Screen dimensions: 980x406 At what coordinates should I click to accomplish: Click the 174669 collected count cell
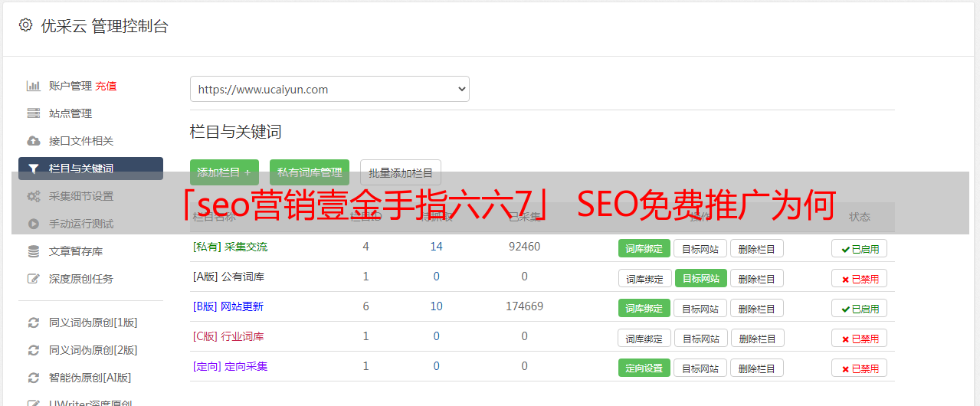tap(524, 306)
